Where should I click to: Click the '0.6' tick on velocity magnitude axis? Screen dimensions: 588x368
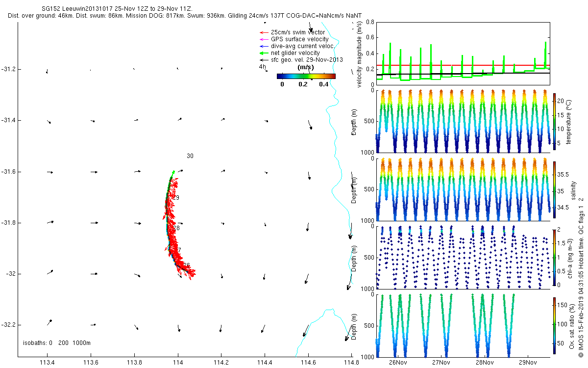point(369,38)
